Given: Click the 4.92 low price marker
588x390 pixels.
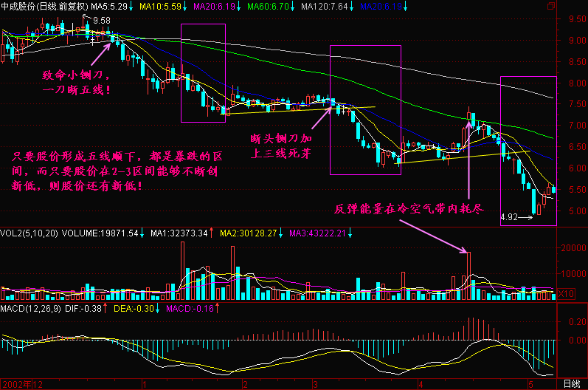Looking at the screenshot, I should pos(508,217).
